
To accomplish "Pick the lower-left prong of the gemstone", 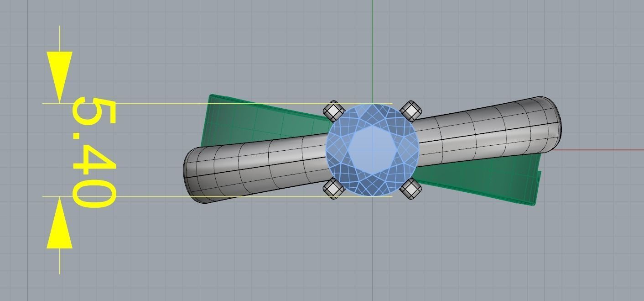I will 334,188.
